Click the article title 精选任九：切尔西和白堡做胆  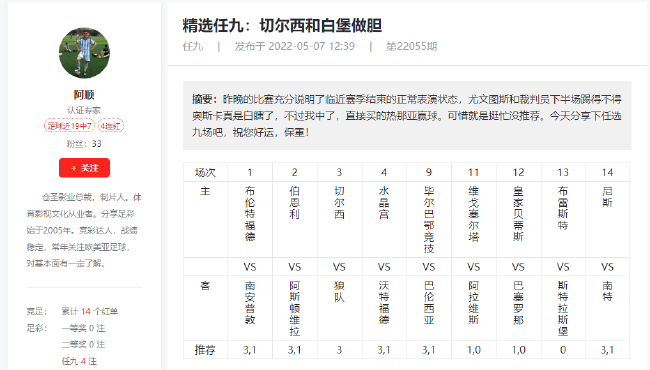point(282,26)
